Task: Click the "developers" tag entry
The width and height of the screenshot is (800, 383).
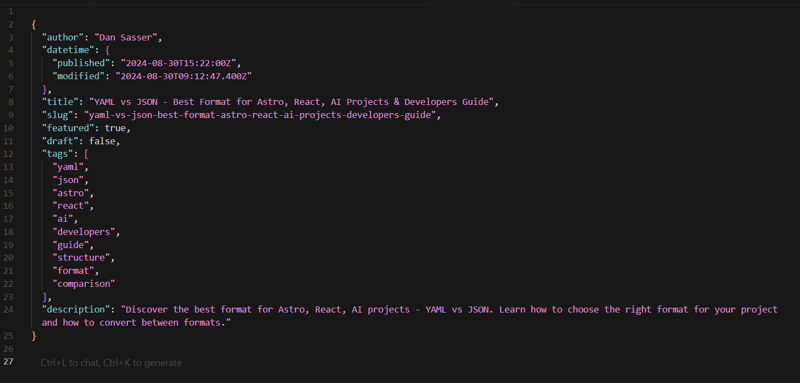Action: (x=84, y=232)
